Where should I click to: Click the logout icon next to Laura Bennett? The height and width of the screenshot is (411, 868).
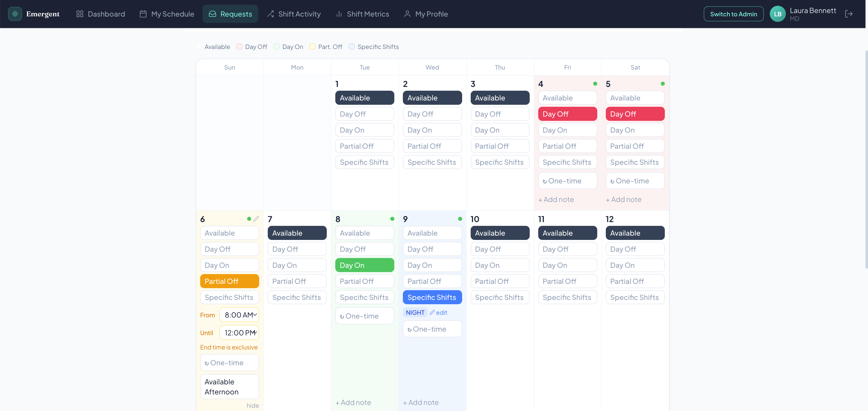pyautogui.click(x=849, y=14)
